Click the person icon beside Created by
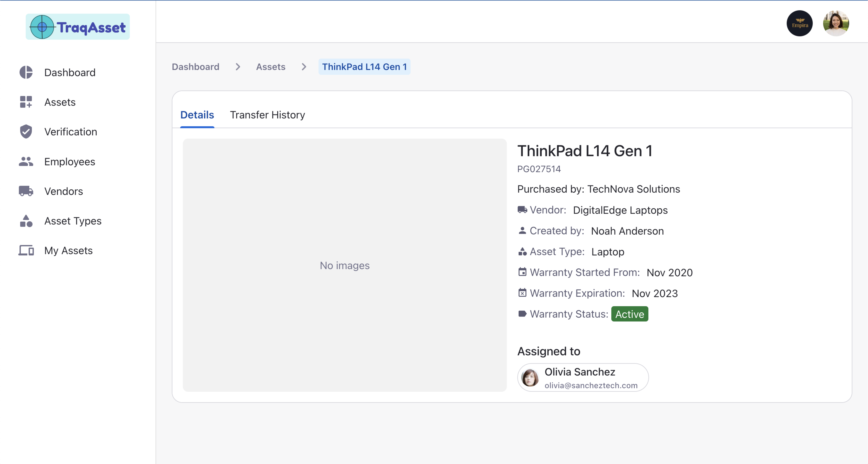Viewport: 868px width, 464px height. [x=522, y=231]
